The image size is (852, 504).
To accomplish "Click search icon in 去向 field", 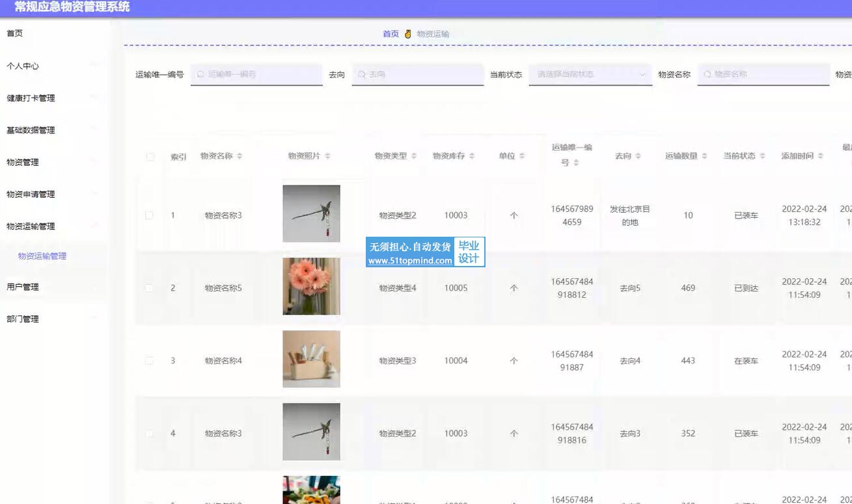I will coord(361,74).
